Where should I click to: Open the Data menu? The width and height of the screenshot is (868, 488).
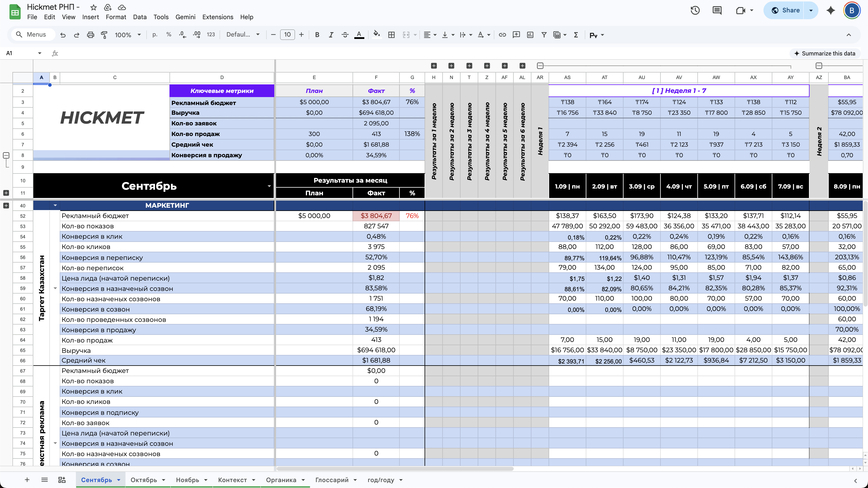point(139,17)
